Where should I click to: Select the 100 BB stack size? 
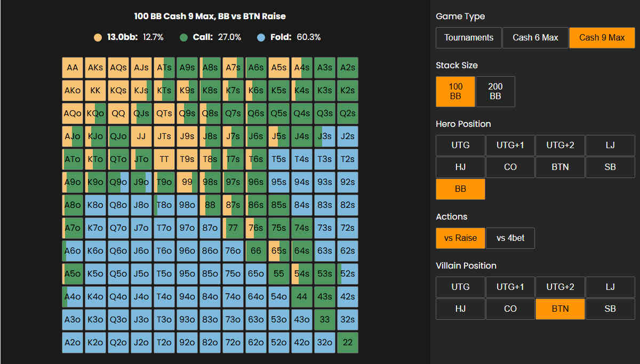455,91
